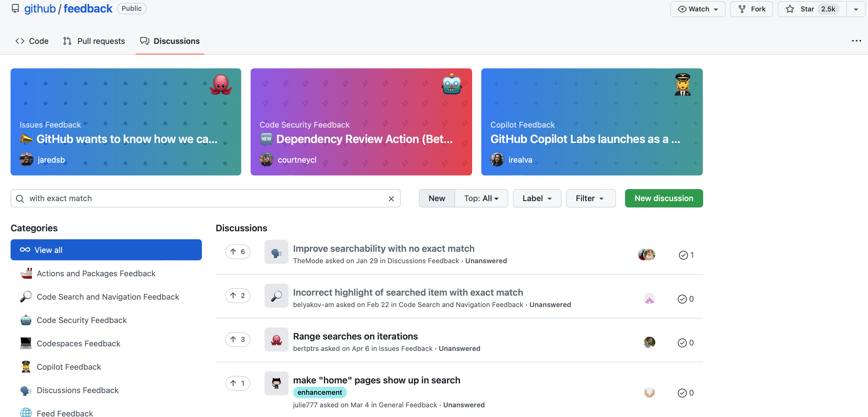Viewport: 868px width, 417px height.
Task: Click into the discussions search input field
Action: point(202,198)
